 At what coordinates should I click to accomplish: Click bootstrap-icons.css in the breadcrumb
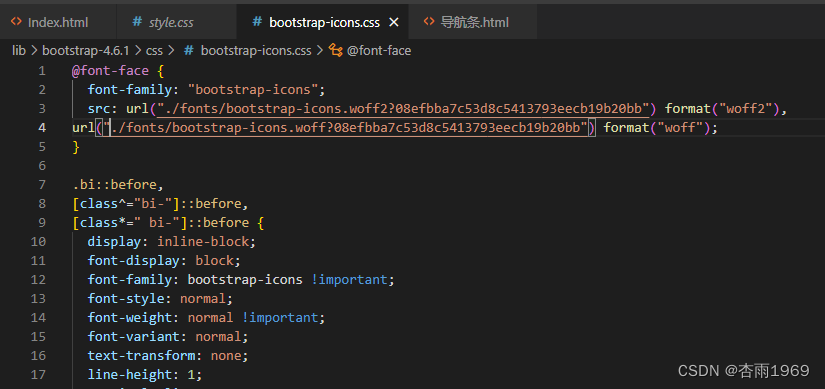point(256,51)
